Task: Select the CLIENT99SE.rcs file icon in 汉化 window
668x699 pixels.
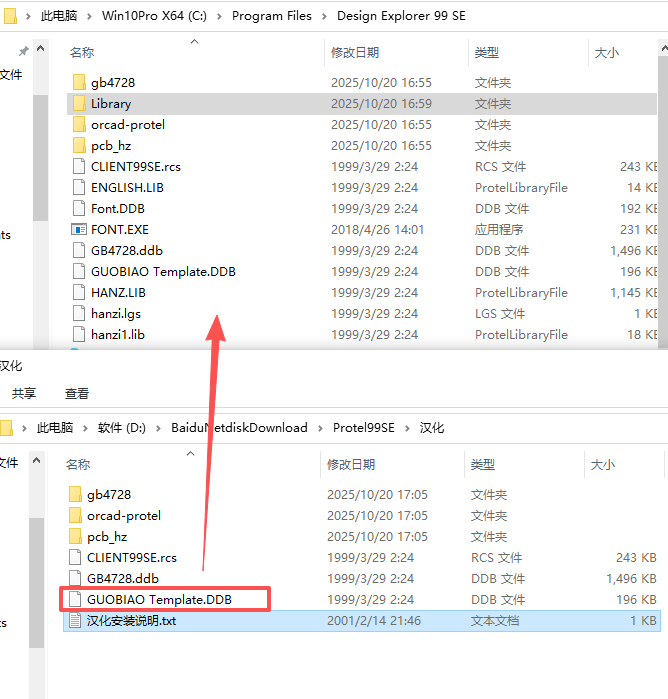Action: (75, 557)
